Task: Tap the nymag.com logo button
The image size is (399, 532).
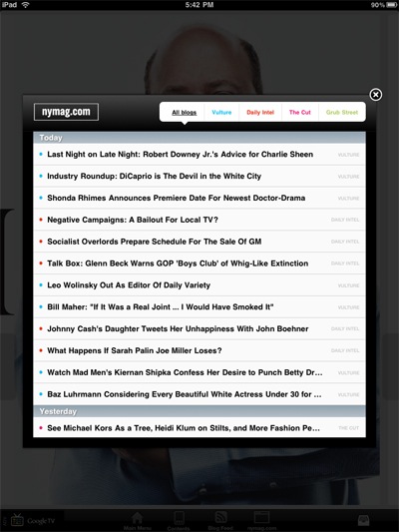Action: pos(66,112)
